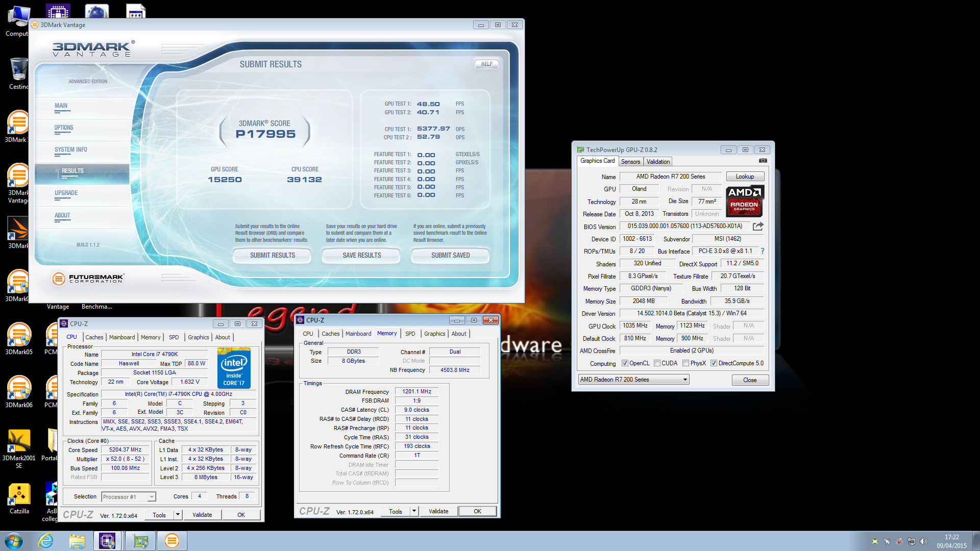Click the Close button in GPU-Z
Screen dimensions: 980x551
(x=750, y=380)
